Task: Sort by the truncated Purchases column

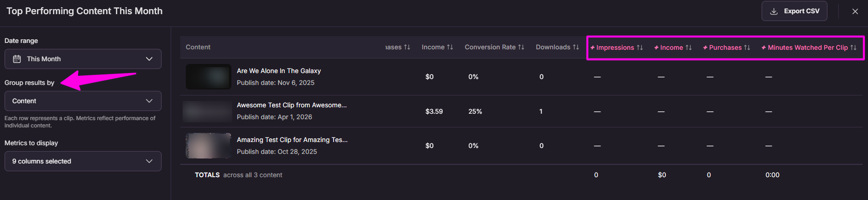Action: click(398, 47)
